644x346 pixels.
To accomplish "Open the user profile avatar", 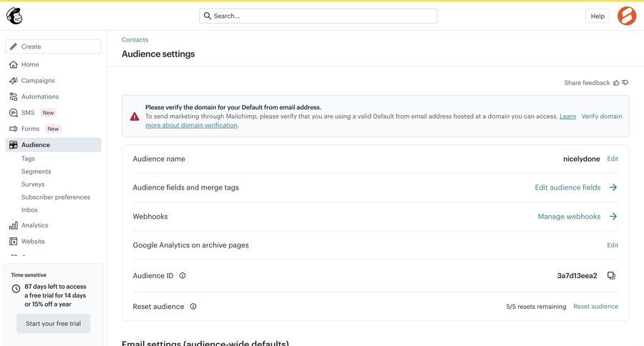I will click(627, 16).
